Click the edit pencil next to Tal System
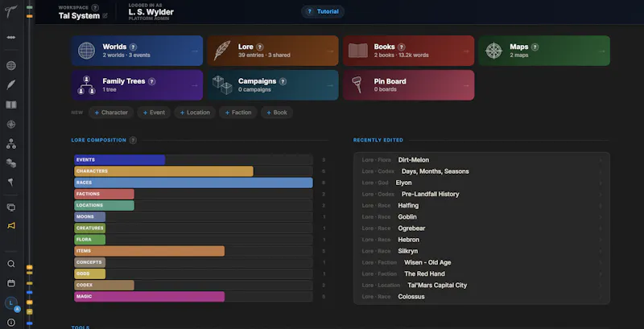Viewport: 644px width, 329px height. [x=105, y=15]
